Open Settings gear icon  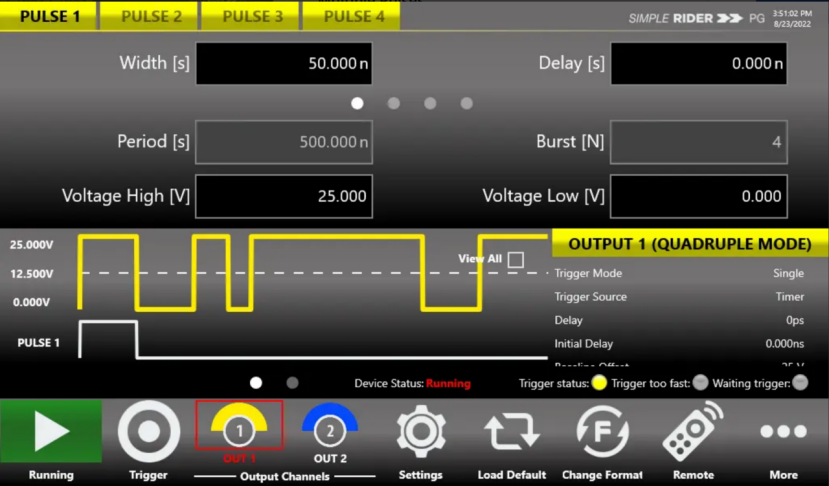(x=421, y=431)
